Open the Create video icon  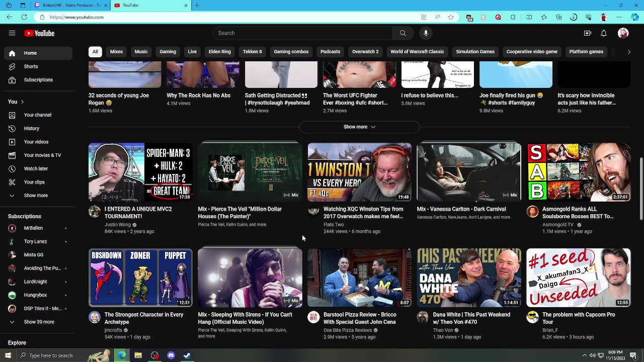coord(588,33)
